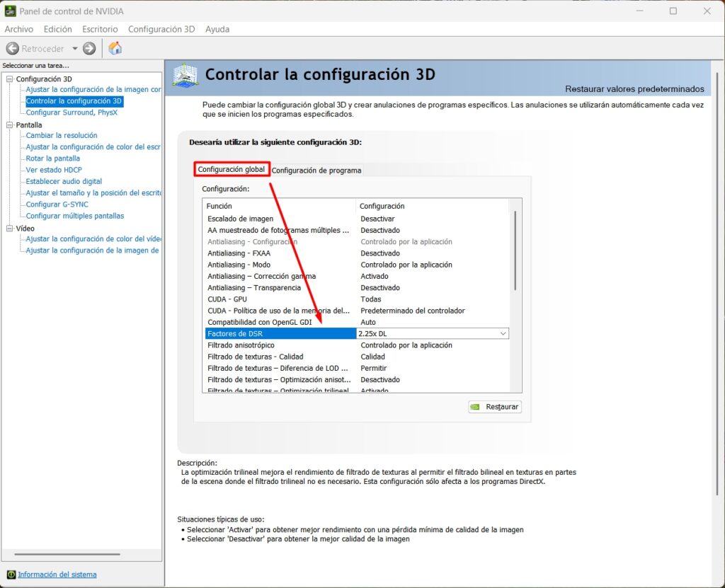Click the main panel vertical scrollbar
725x588 pixels.
(717, 283)
